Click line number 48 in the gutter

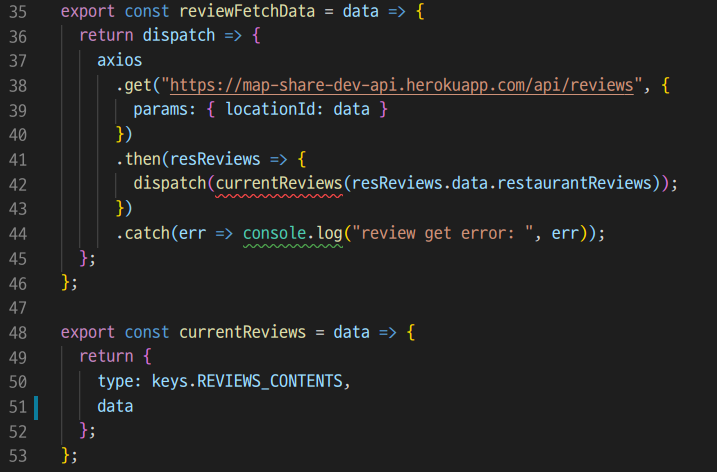pos(18,333)
